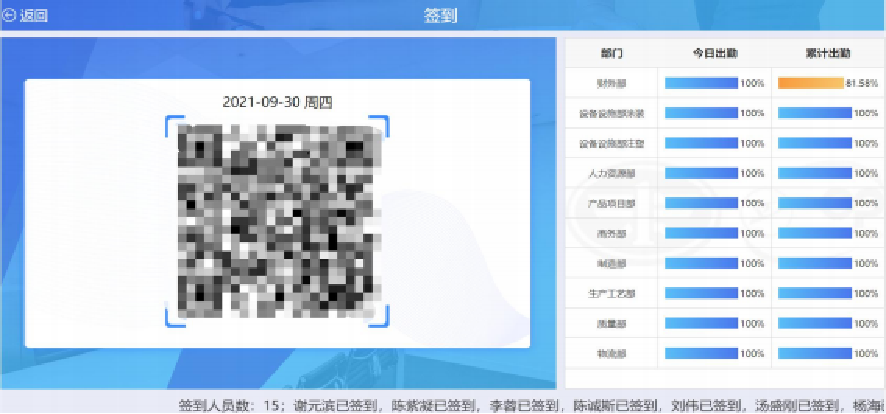
Task: Go back using the 返回 arrow button
Action: (x=25, y=16)
